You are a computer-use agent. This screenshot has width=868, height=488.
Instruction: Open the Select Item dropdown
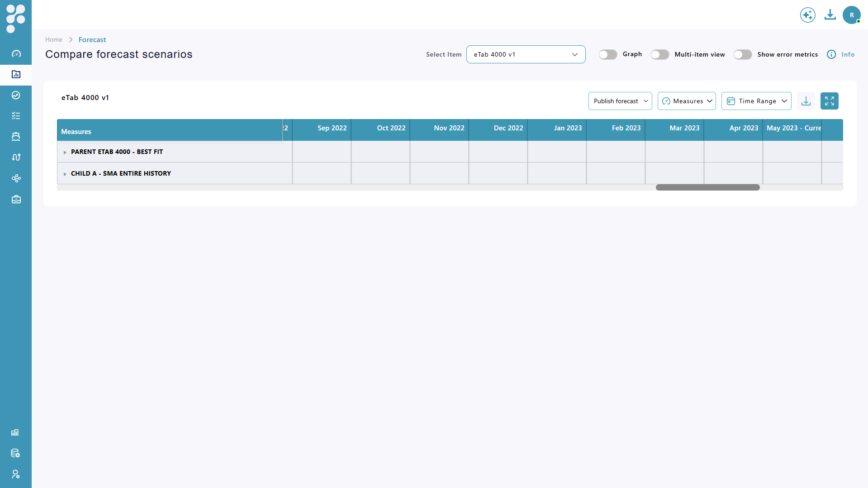[x=526, y=54]
